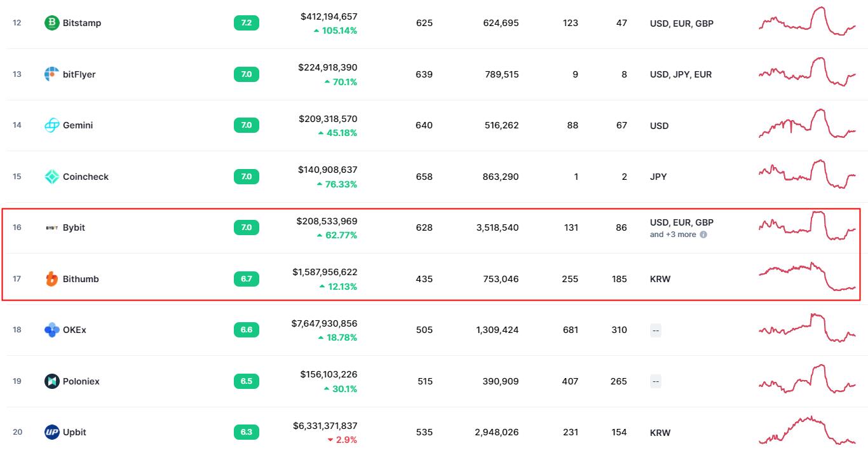Open the Poloniex exchange name link

point(81,381)
